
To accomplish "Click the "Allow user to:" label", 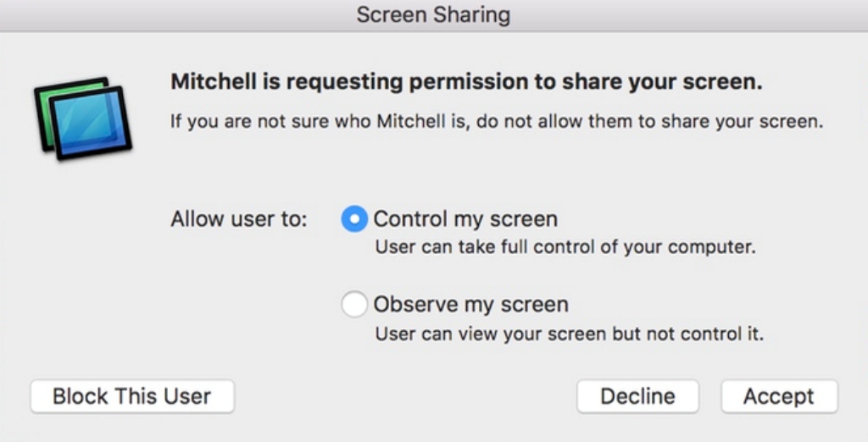I will (238, 219).
